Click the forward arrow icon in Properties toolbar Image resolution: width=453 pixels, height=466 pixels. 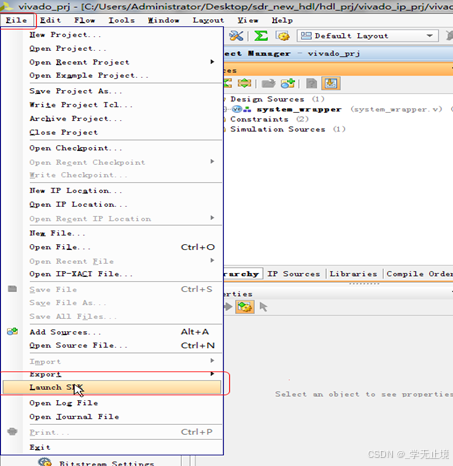tap(228, 306)
